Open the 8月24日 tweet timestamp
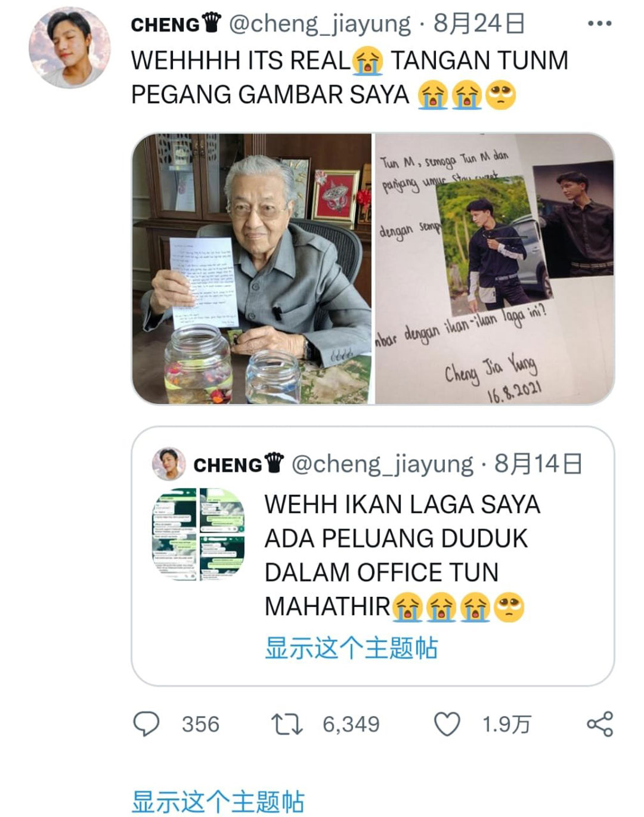Screen dimensions: 644x817 [479, 24]
